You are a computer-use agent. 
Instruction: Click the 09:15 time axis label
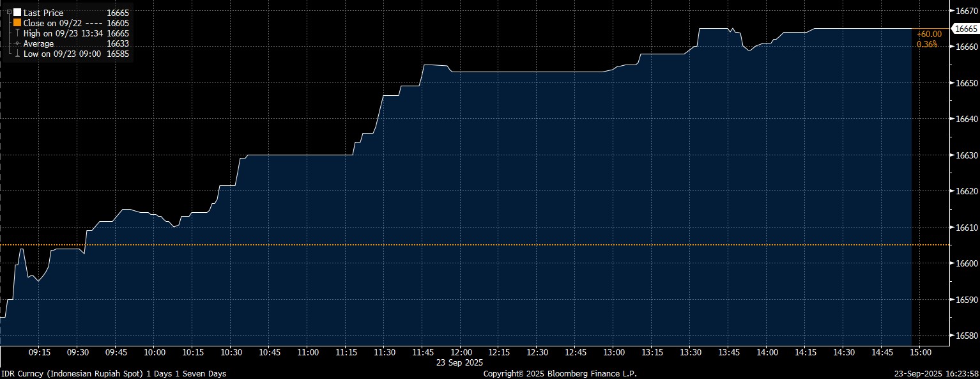(x=40, y=352)
